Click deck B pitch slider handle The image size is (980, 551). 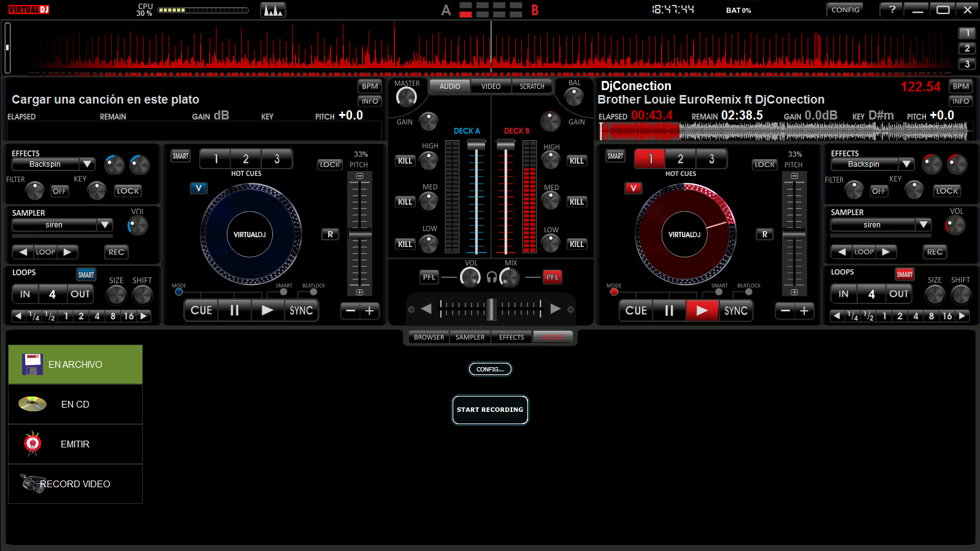point(794,235)
